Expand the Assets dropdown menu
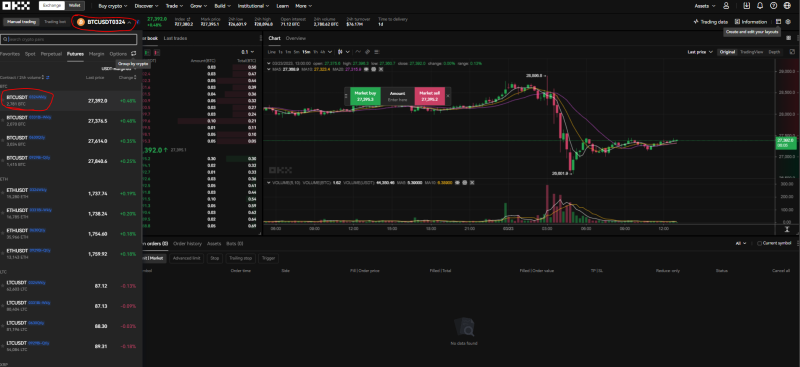The height and width of the screenshot is (367, 800). [705, 6]
